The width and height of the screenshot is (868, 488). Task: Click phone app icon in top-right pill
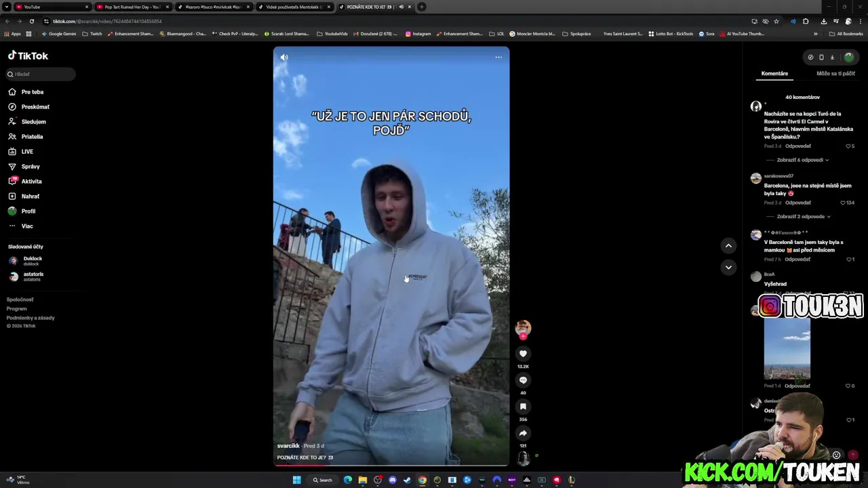pyautogui.click(x=821, y=58)
